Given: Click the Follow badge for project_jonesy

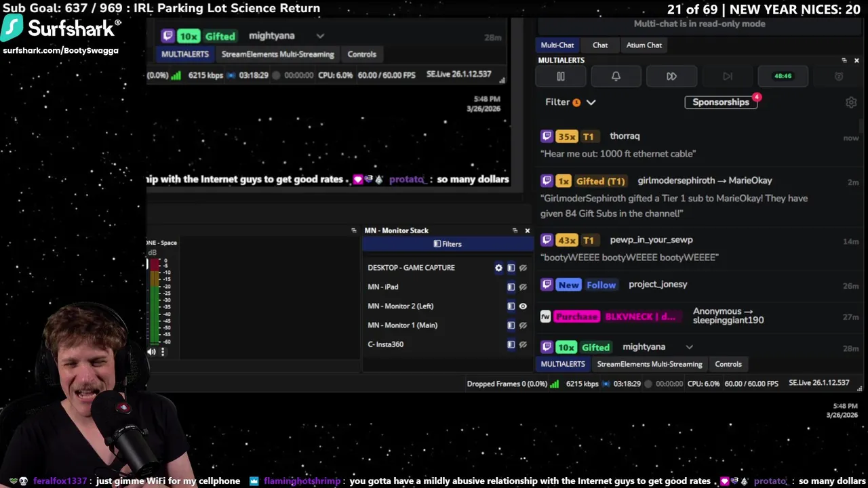Looking at the screenshot, I should click(x=601, y=285).
